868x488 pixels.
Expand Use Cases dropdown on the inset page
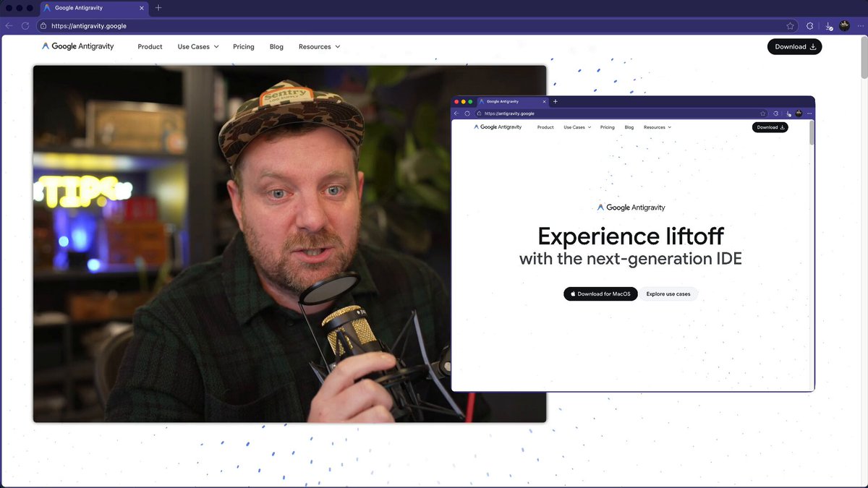577,127
